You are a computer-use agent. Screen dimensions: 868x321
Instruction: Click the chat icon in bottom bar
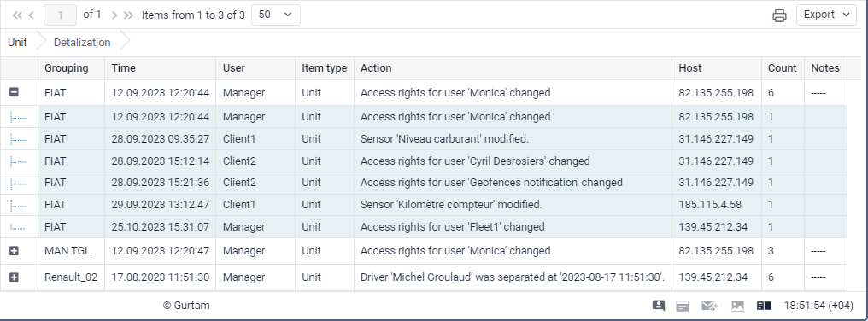click(658, 306)
